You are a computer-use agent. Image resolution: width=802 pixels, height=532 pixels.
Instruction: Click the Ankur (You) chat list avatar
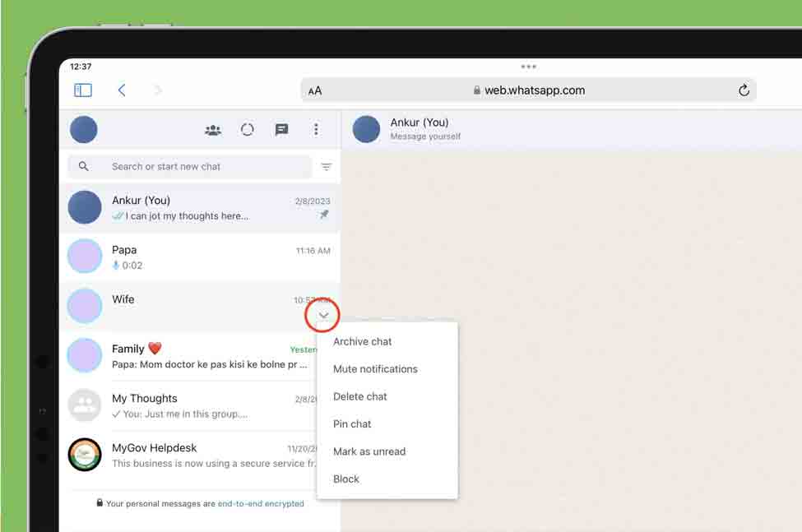85,207
